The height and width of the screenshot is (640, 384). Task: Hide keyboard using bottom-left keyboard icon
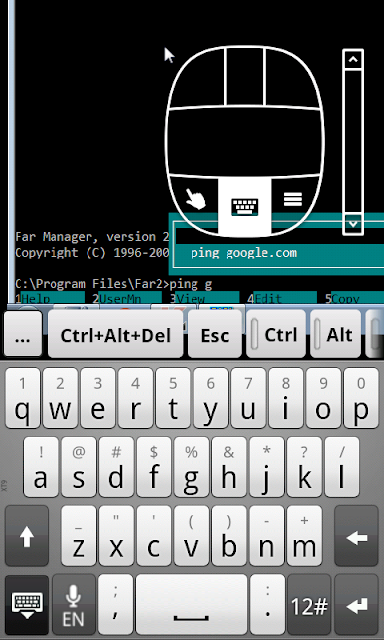click(27, 604)
